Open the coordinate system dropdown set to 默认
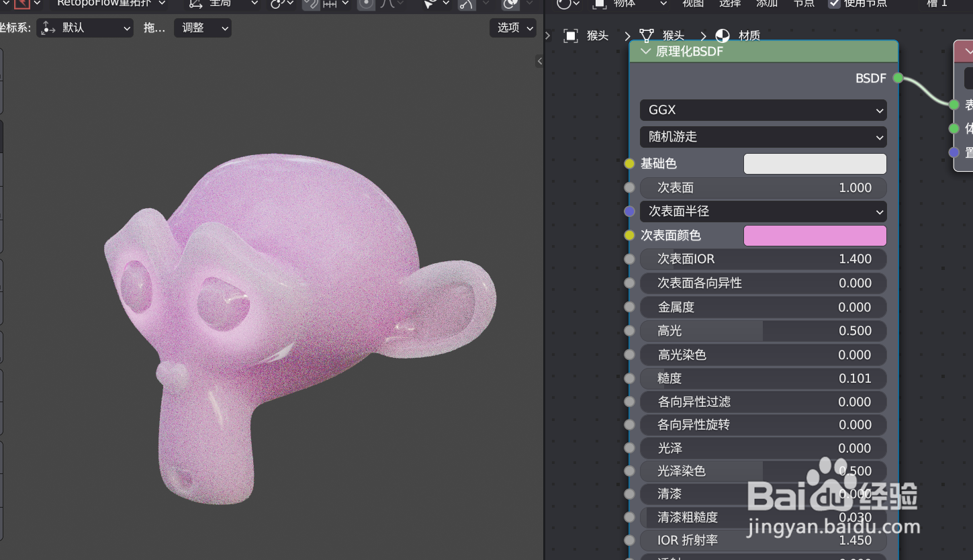The width and height of the screenshot is (973, 560). tap(85, 28)
